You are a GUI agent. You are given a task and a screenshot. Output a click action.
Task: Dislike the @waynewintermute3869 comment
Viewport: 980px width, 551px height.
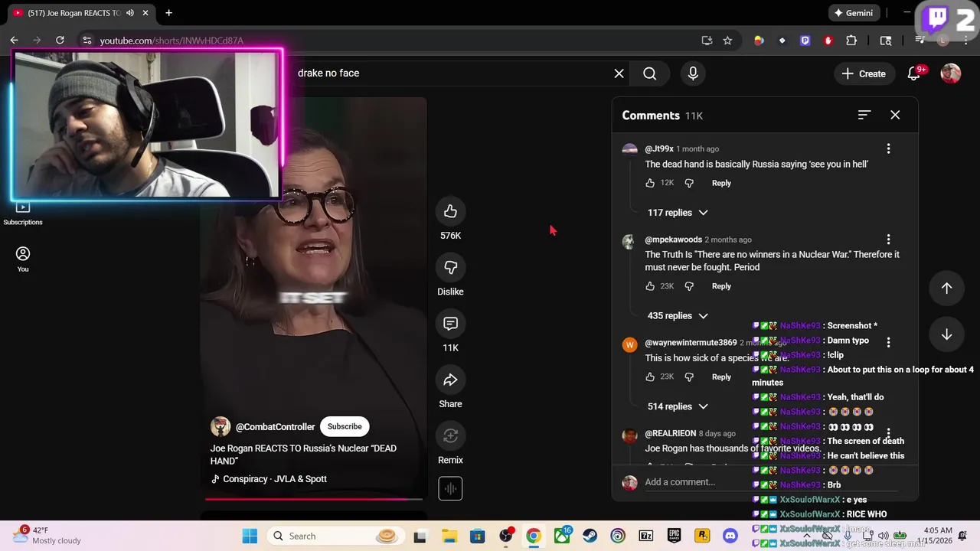tap(689, 377)
